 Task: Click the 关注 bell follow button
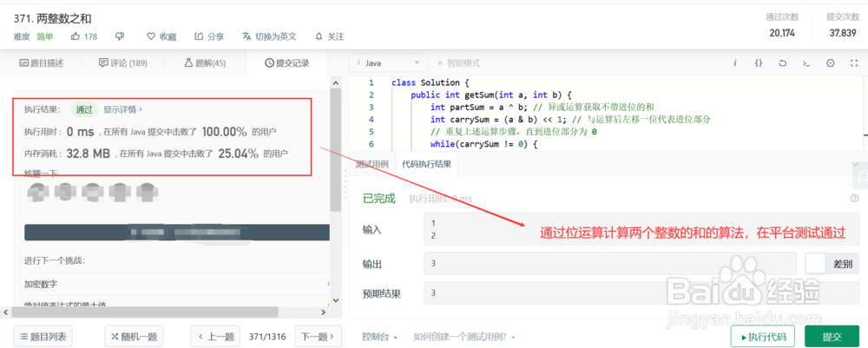tap(329, 36)
